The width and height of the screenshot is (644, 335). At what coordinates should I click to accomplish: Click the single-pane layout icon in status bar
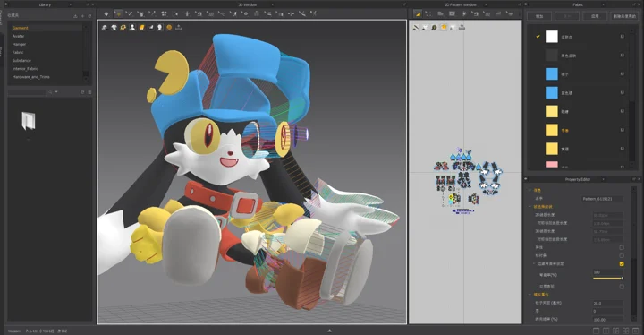click(597, 331)
